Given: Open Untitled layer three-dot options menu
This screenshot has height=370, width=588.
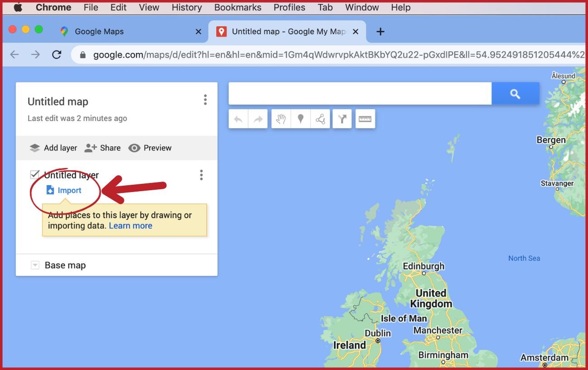Looking at the screenshot, I should click(201, 175).
